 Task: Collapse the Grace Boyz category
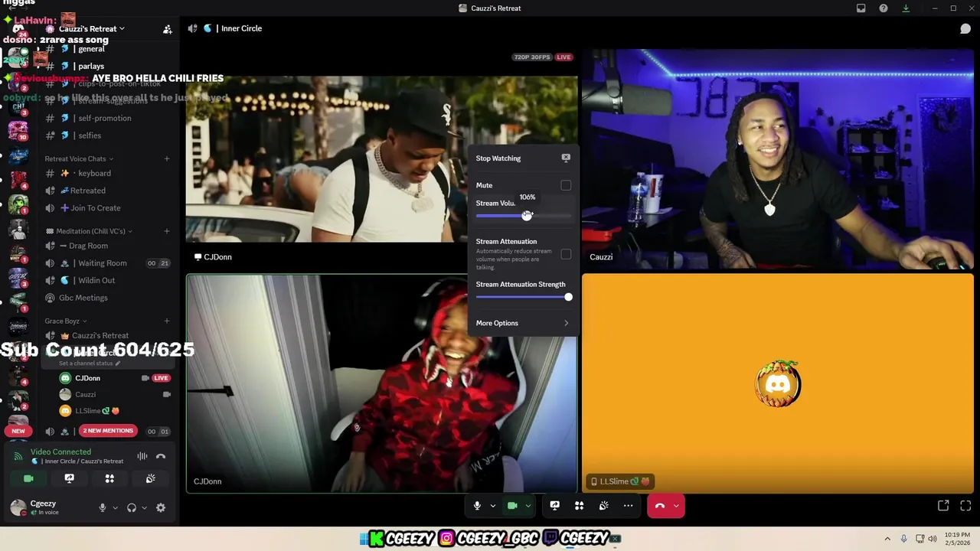click(65, 321)
